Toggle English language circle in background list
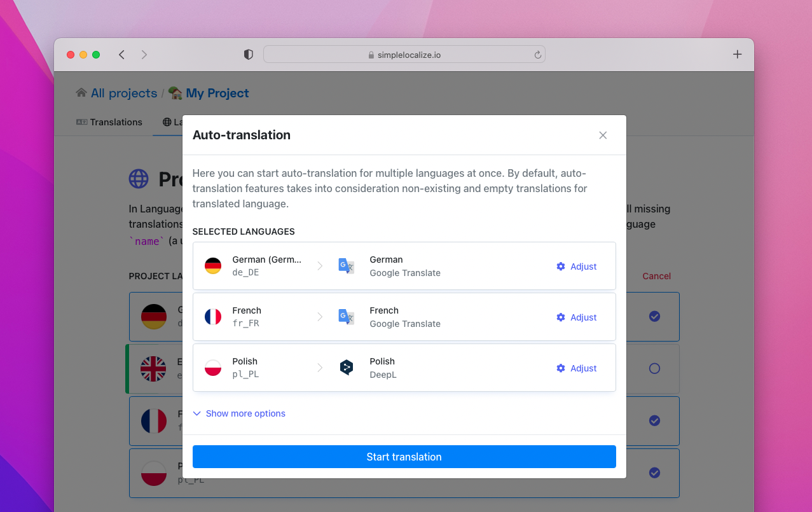The width and height of the screenshot is (812, 512). (x=654, y=368)
